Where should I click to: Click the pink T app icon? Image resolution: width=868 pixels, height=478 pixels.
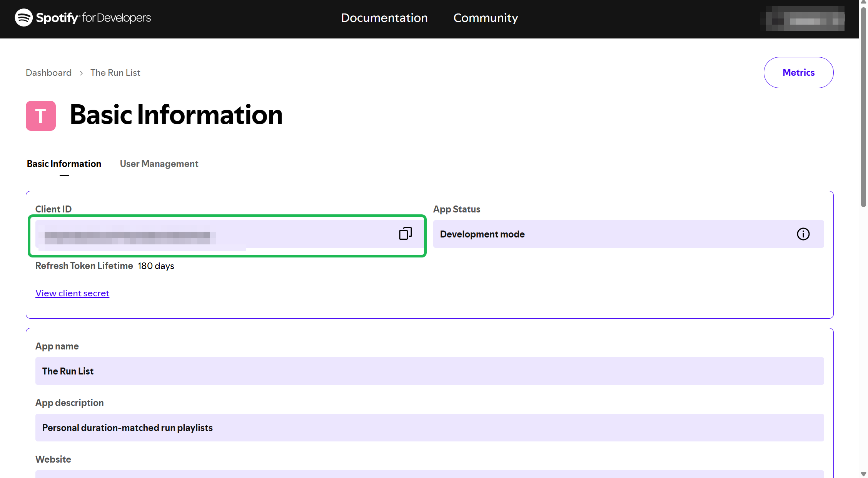click(41, 116)
